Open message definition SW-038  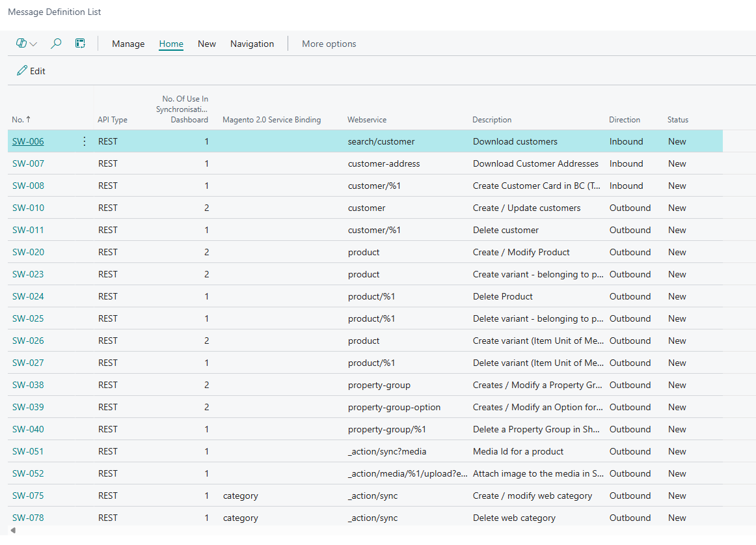click(28, 385)
